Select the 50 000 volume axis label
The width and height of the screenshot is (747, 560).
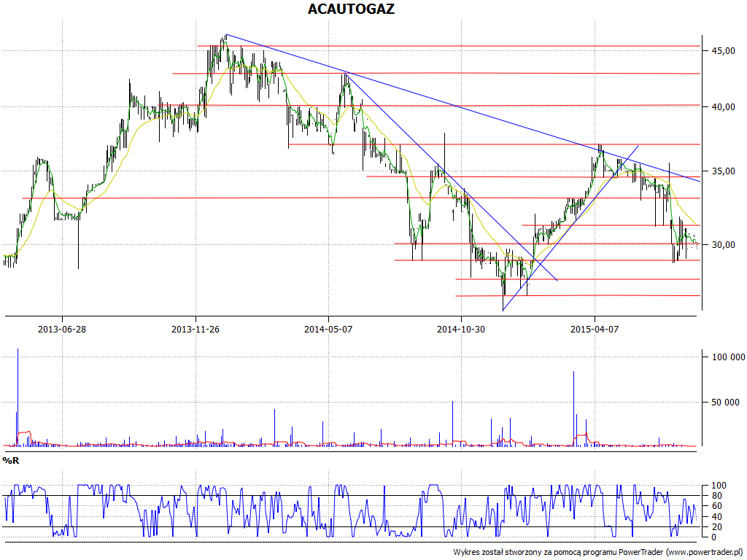[726, 402]
